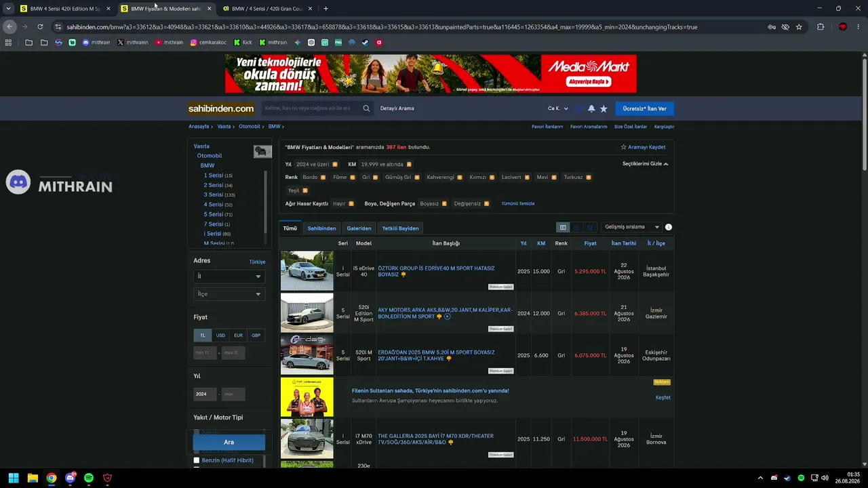Open Spotify from the taskbar

[89, 478]
